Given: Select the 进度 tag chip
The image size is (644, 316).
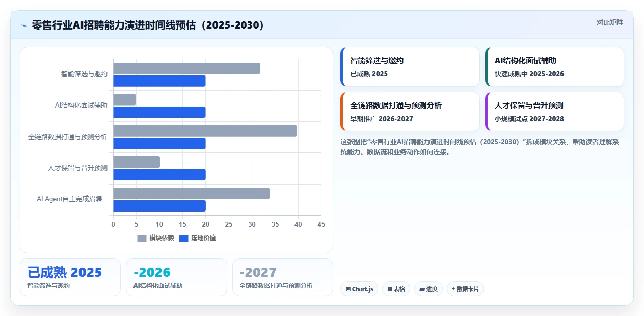Looking at the screenshot, I should (x=428, y=289).
